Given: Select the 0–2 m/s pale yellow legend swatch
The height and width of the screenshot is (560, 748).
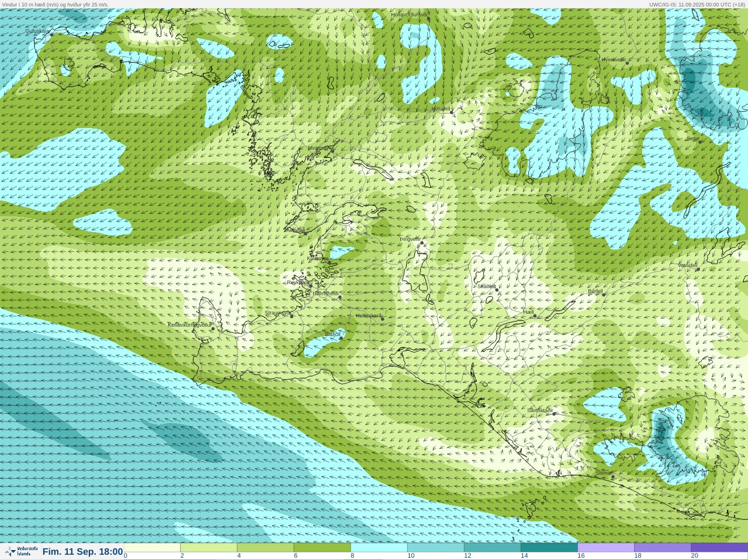Looking at the screenshot, I should [152, 548].
